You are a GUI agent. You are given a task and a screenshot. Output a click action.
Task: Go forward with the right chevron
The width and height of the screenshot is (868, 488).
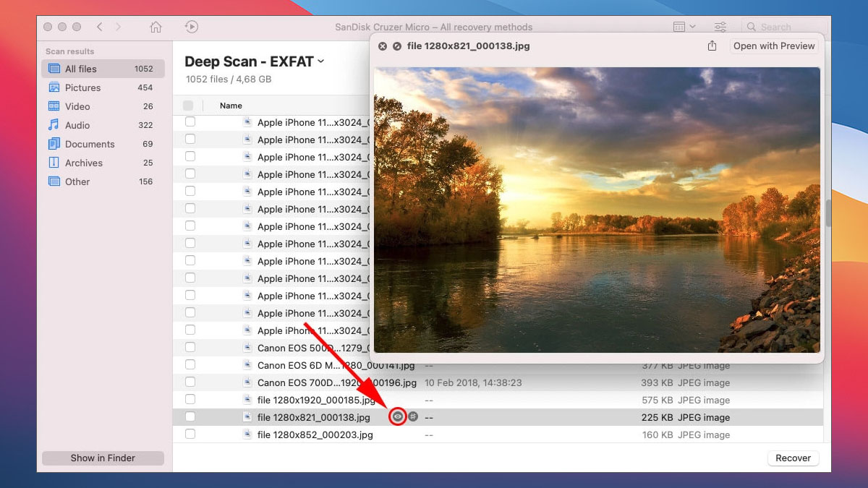point(118,27)
